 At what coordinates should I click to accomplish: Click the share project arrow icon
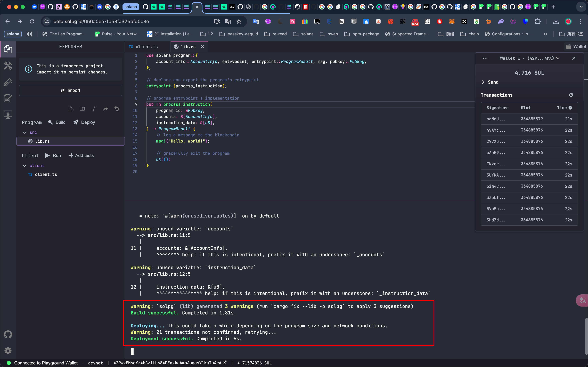(105, 109)
